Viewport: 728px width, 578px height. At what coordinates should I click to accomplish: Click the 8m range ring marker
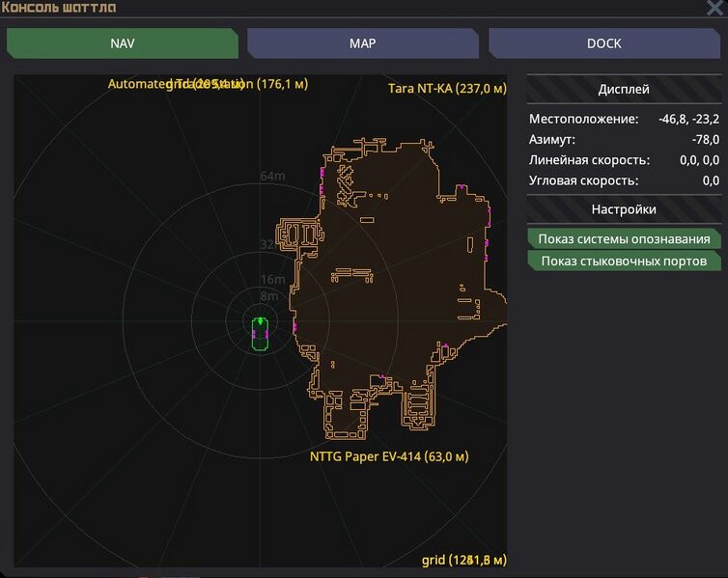pyautogui.click(x=269, y=296)
